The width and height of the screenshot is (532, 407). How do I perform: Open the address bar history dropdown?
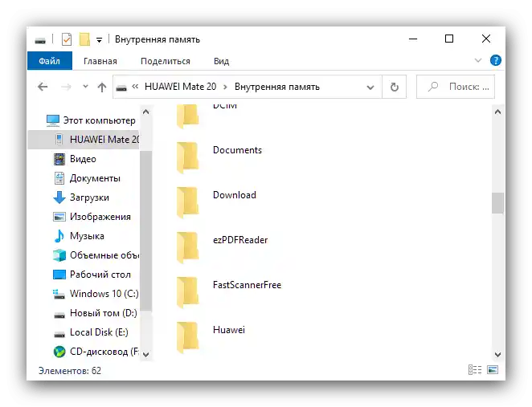(x=370, y=88)
